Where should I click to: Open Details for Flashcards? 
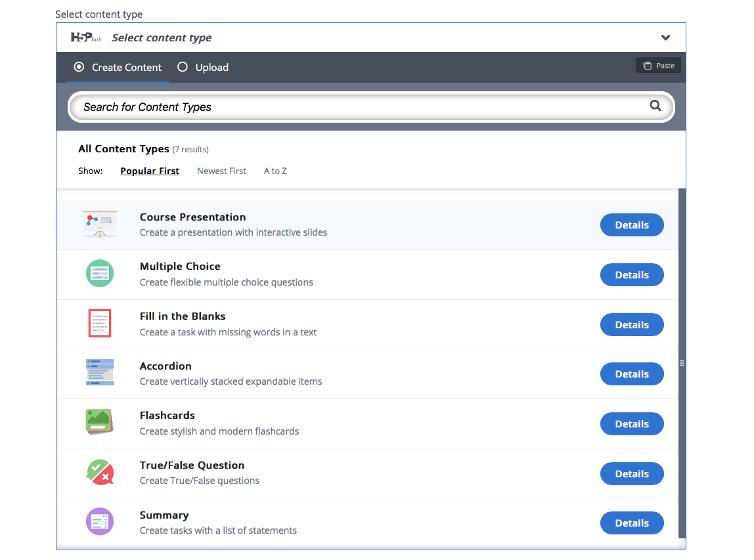[632, 424]
